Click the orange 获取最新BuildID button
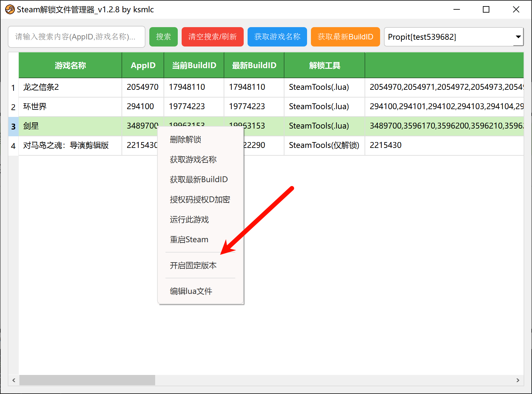 coord(345,37)
